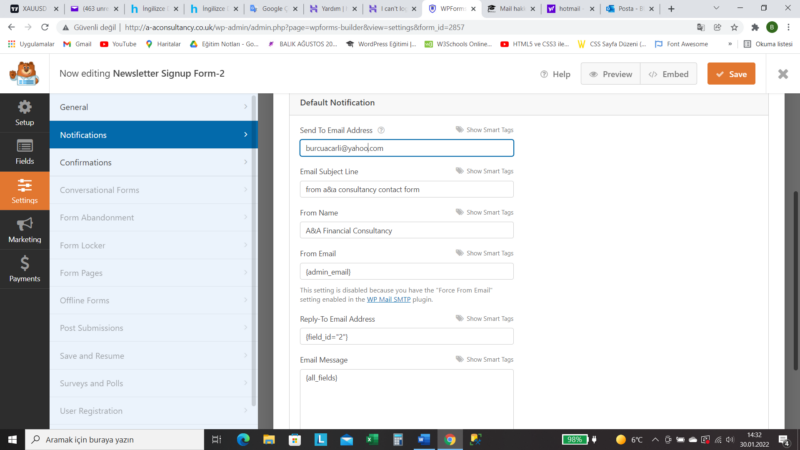Close the form builder with X icon
The height and width of the screenshot is (450, 800).
783,74
